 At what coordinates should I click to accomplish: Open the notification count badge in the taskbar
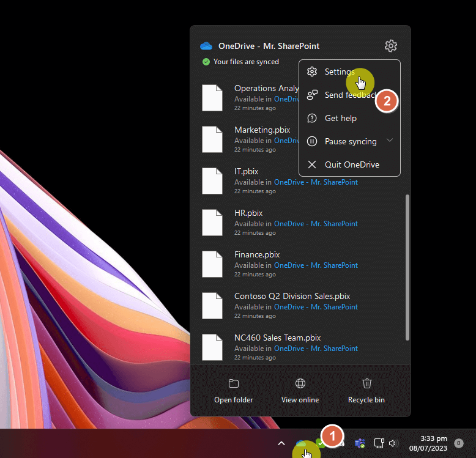[459, 443]
